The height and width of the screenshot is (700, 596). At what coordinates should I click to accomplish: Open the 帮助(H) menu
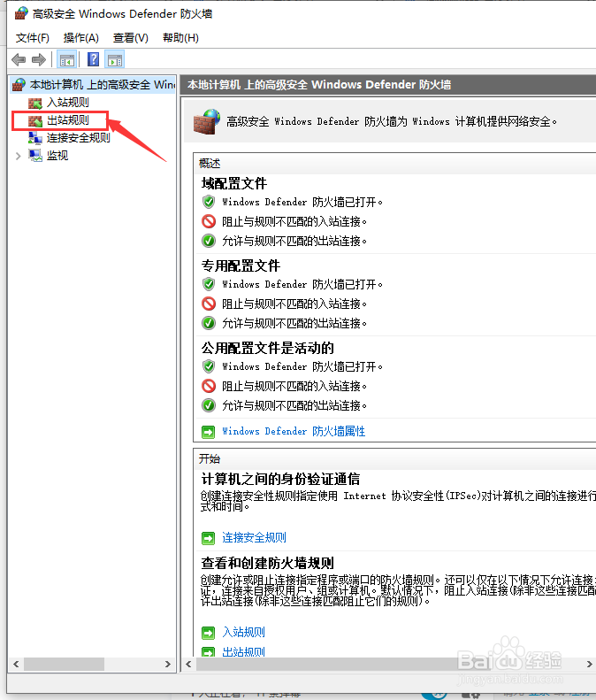180,38
